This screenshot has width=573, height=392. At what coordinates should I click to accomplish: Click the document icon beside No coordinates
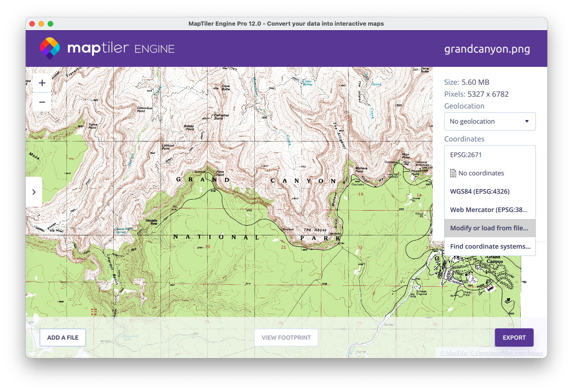[453, 173]
